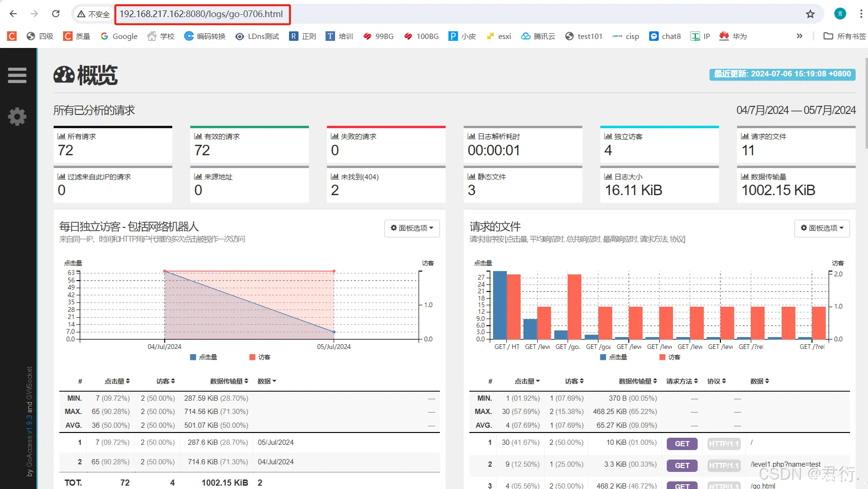Image resolution: width=868 pixels, height=489 pixels.
Task: Sort visitors table by 访客 column
Action: [x=166, y=381]
